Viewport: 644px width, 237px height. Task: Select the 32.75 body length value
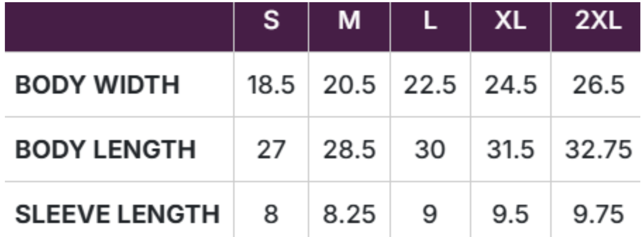[598, 150]
